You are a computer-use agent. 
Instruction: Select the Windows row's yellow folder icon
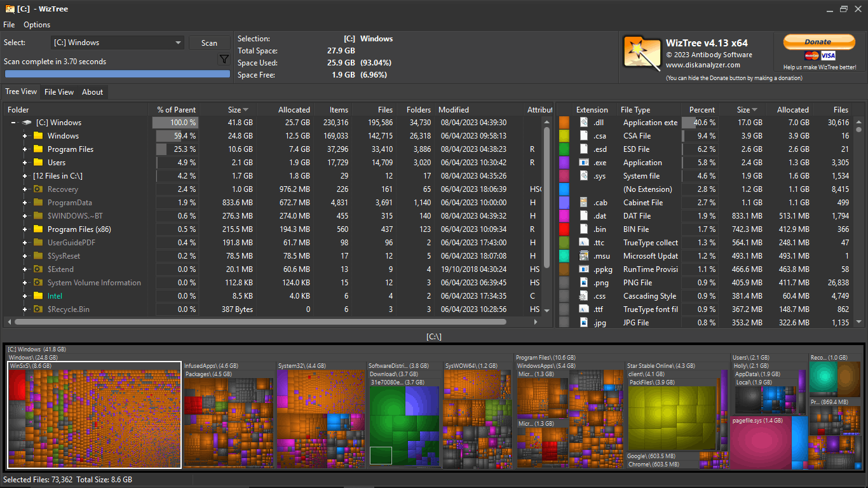(38, 136)
